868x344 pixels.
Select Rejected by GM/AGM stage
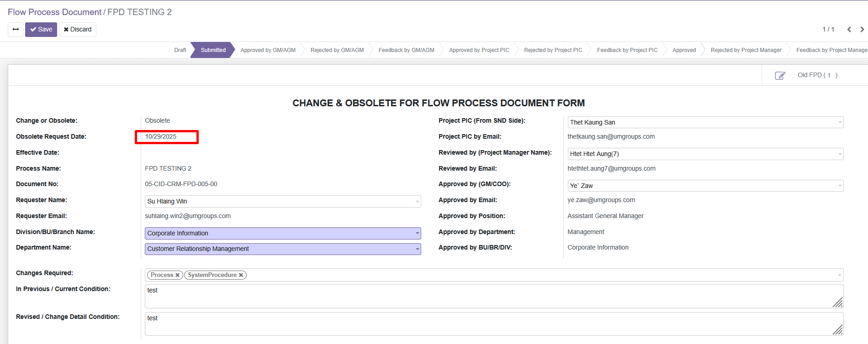tap(337, 50)
